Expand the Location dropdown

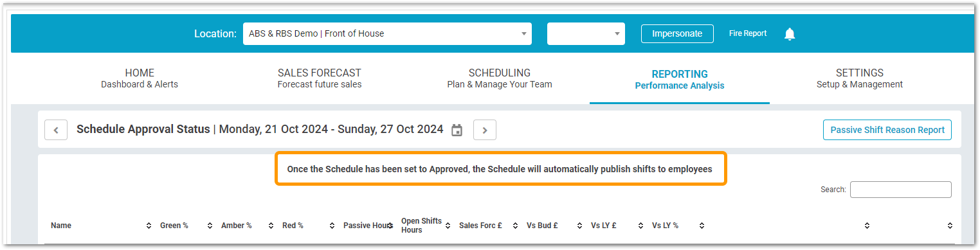(x=387, y=34)
